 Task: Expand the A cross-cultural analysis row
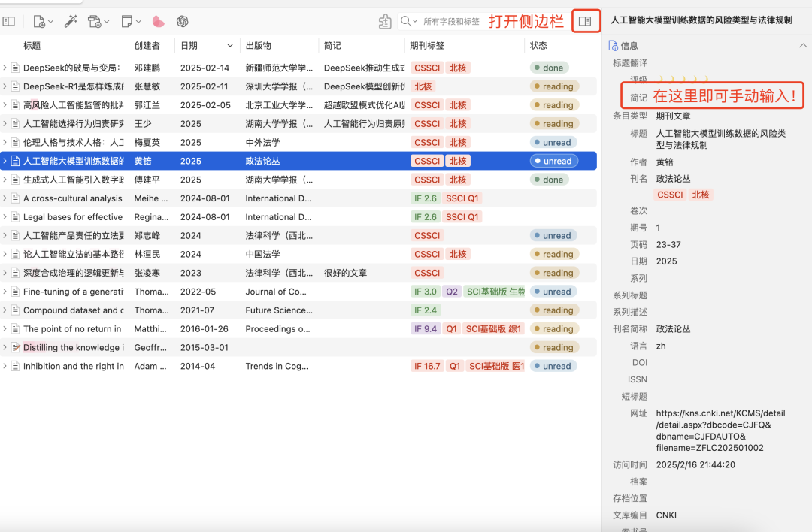[5, 198]
